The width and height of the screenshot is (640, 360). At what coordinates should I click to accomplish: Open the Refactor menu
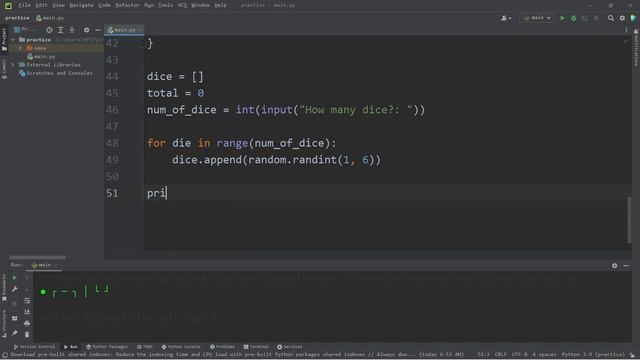pos(127,5)
